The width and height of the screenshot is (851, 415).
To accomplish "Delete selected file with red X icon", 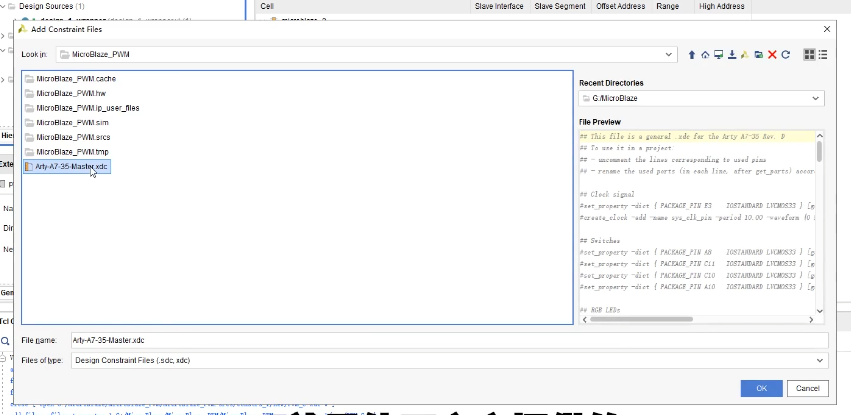I will coord(772,55).
